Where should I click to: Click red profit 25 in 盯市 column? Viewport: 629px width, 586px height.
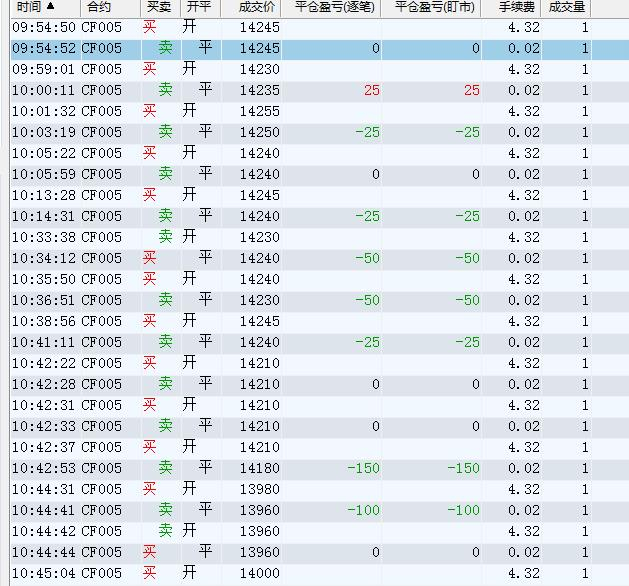(472, 91)
